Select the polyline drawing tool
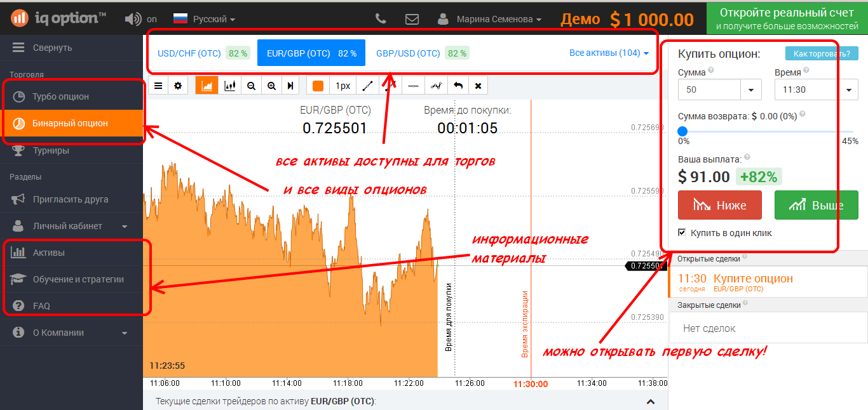The width and height of the screenshot is (868, 410). 436,86
